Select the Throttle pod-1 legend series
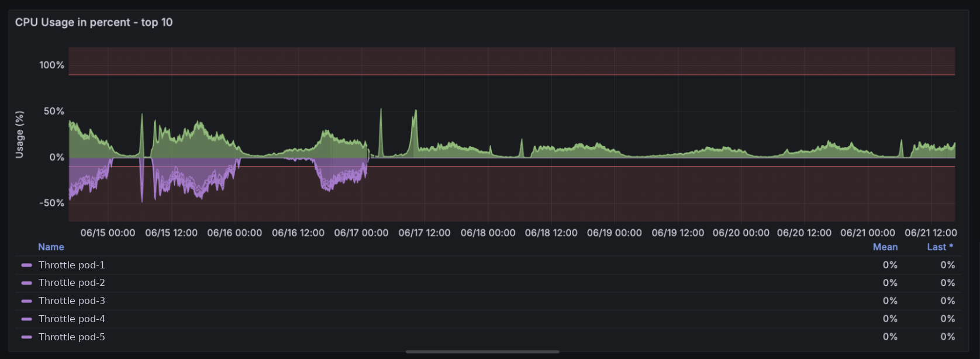The height and width of the screenshot is (359, 980). pyautogui.click(x=71, y=265)
